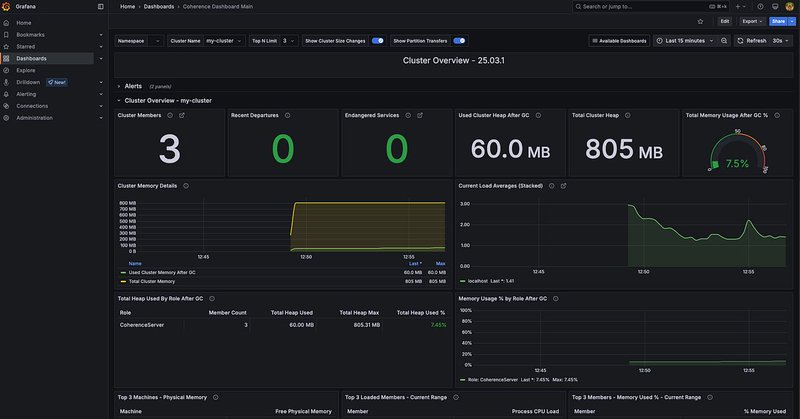Expand the Alerts row

(x=133, y=86)
